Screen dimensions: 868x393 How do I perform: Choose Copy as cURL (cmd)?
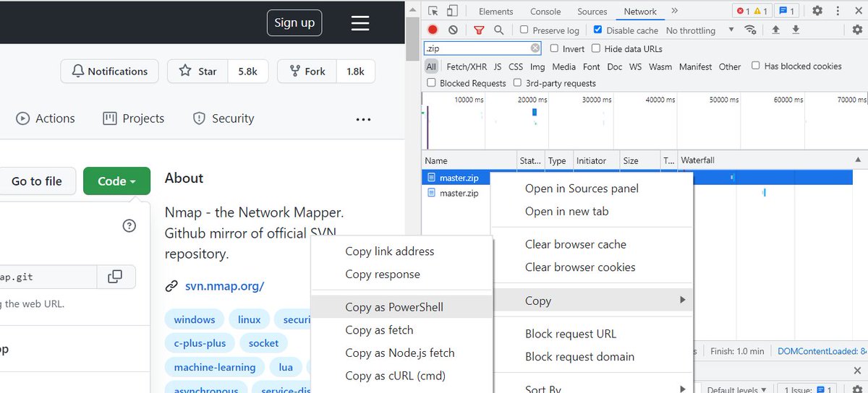[401, 376]
